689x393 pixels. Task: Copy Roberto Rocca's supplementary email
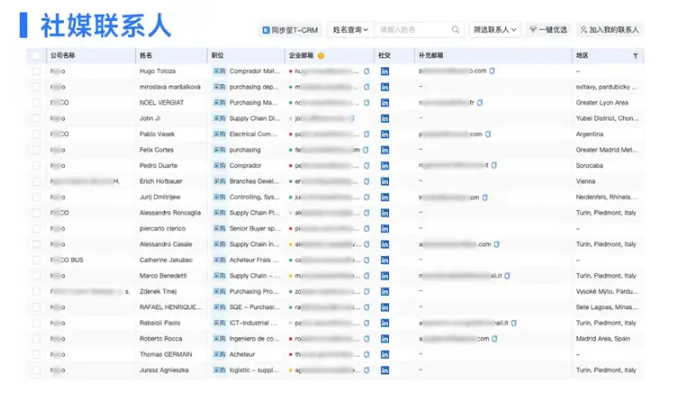click(x=495, y=338)
